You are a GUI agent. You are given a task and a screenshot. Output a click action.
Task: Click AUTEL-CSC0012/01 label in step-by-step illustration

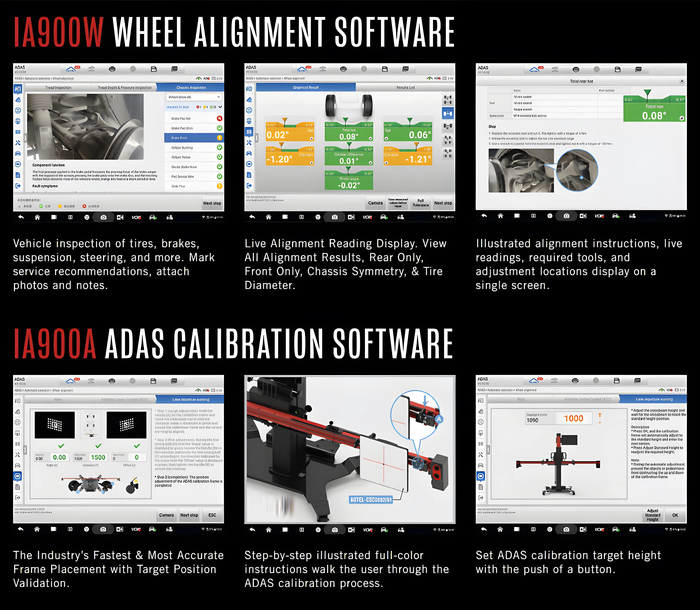[x=371, y=499]
